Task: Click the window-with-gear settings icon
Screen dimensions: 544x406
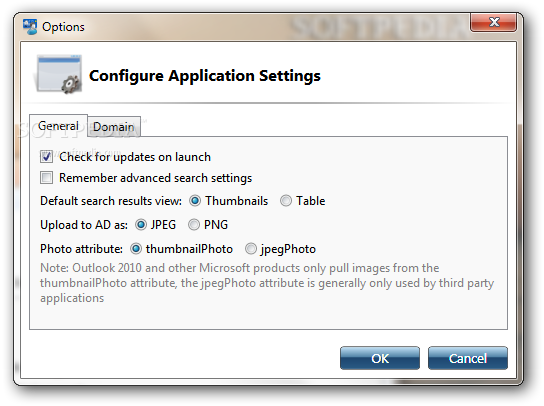Action: point(59,74)
